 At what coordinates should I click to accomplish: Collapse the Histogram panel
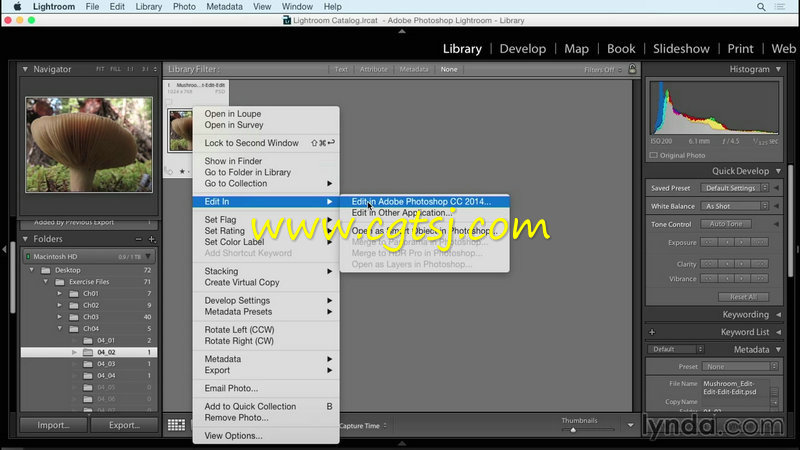point(779,69)
